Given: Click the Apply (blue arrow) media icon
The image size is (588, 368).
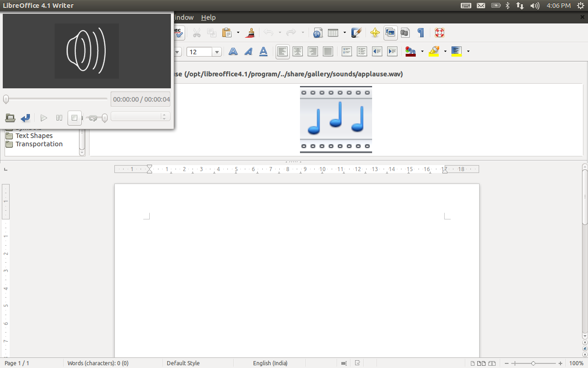Looking at the screenshot, I should [25, 118].
